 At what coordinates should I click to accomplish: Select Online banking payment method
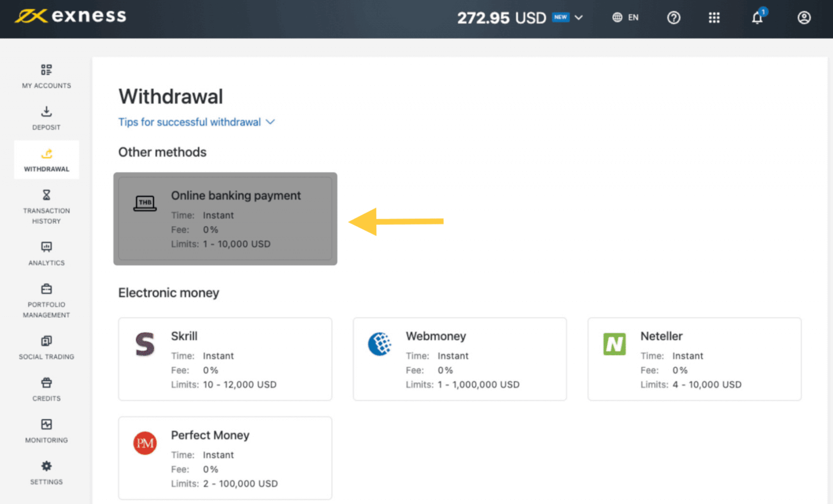(225, 218)
